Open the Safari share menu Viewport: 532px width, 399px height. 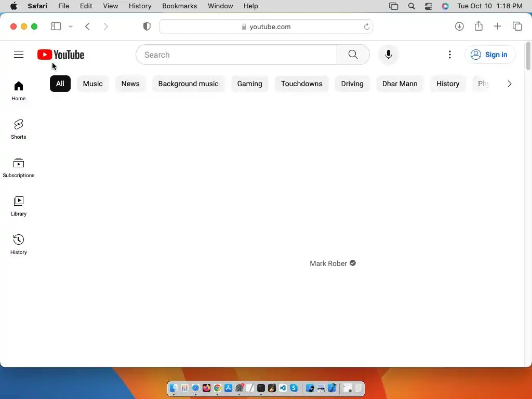coord(478,26)
